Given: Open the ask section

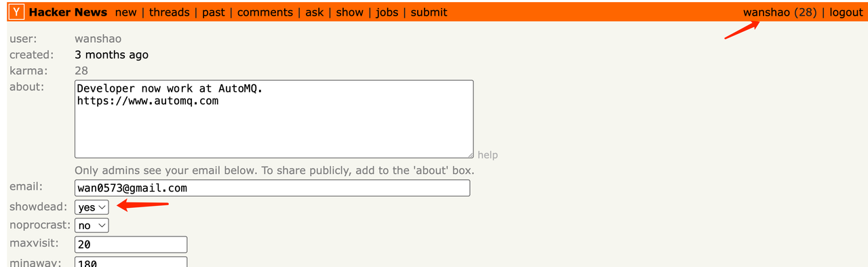Looking at the screenshot, I should pyautogui.click(x=315, y=12).
